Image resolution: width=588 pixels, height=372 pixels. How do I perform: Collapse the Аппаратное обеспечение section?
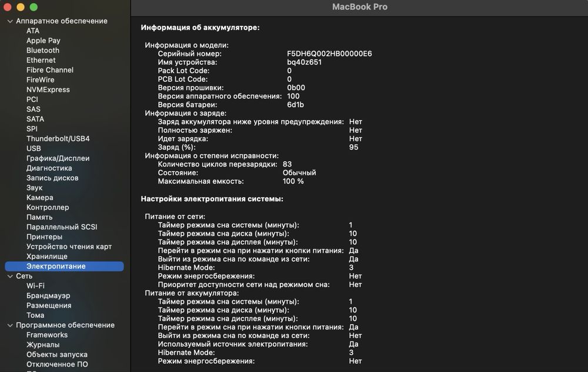[10, 21]
